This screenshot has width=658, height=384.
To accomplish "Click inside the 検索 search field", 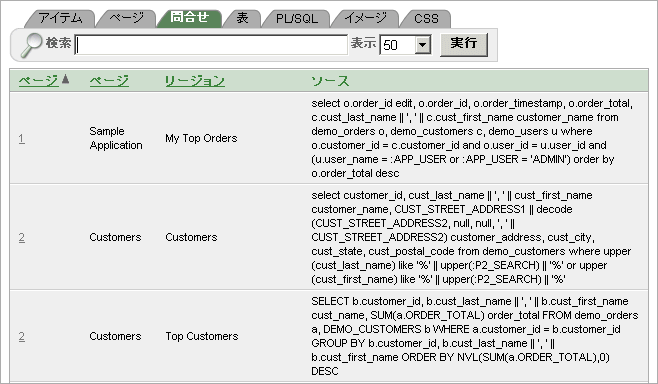I will coord(211,45).
